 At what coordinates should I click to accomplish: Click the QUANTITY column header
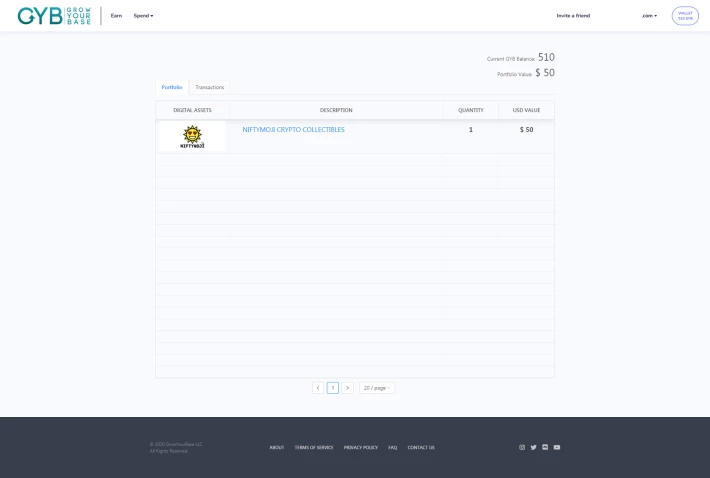tap(471, 110)
